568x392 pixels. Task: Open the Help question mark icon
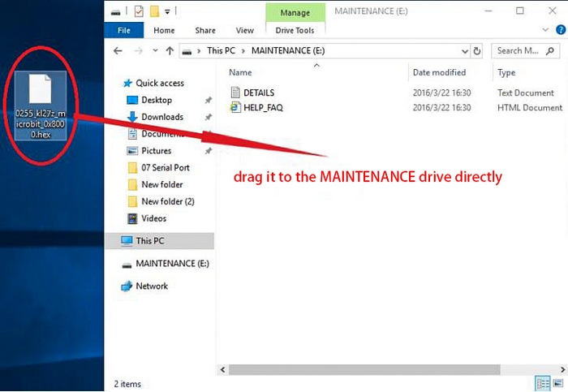561,30
